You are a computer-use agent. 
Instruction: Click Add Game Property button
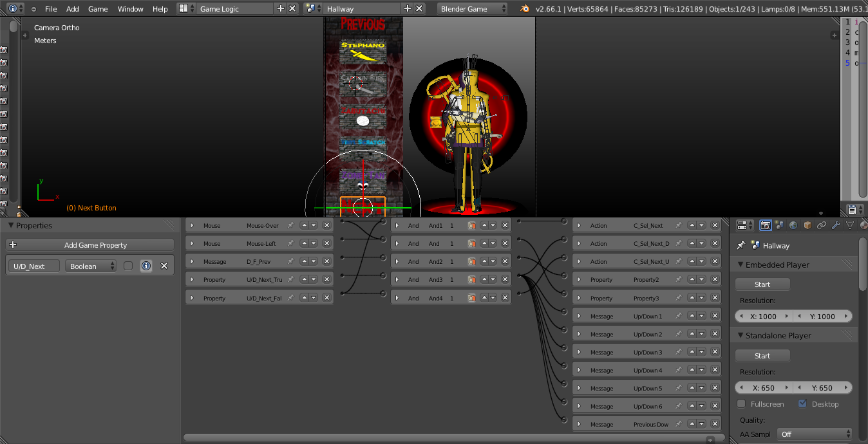pyautogui.click(x=90, y=245)
